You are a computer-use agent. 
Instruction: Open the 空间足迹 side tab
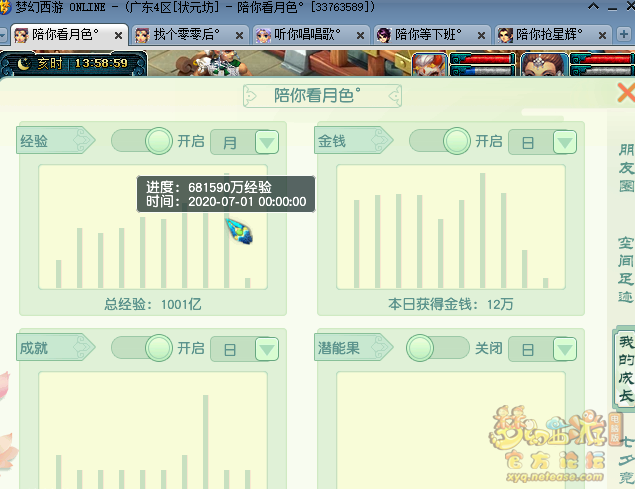coord(626,269)
